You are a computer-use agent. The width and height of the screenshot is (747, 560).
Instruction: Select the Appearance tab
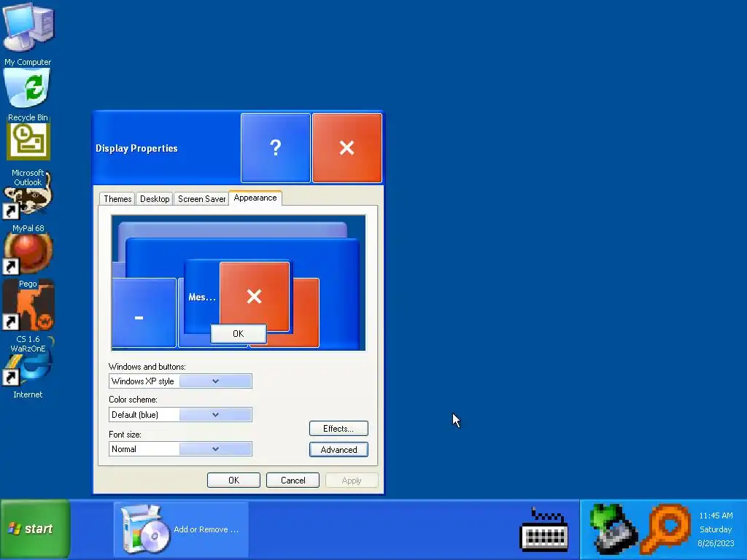(x=255, y=198)
